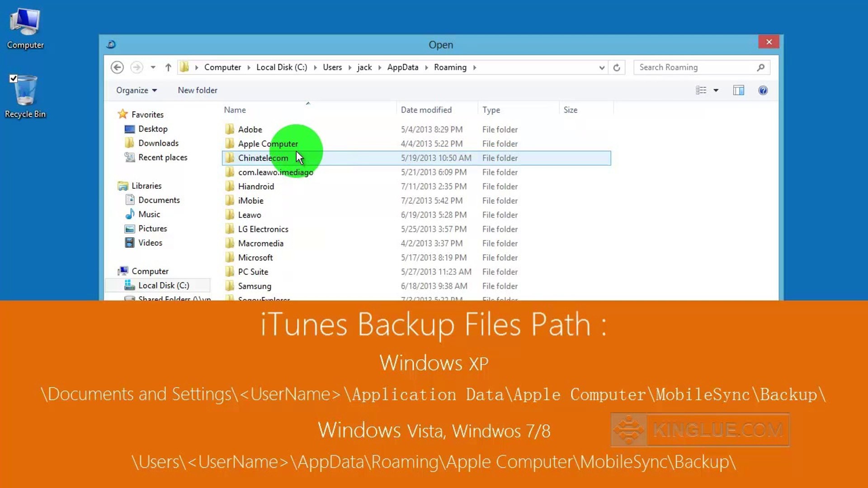This screenshot has width=868, height=488.
Task: Open the Organize menu
Action: (136, 90)
